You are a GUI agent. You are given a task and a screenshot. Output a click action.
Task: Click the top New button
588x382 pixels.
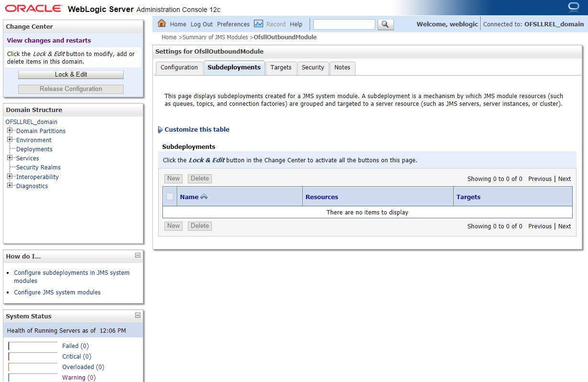(173, 179)
